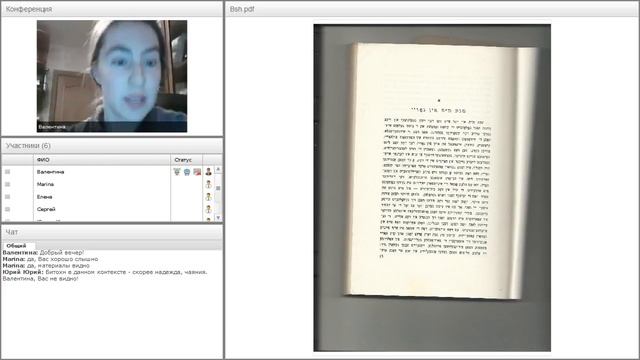640x360 pixels.
Task: Select participant name Елена in the list
Action: pos(44,197)
